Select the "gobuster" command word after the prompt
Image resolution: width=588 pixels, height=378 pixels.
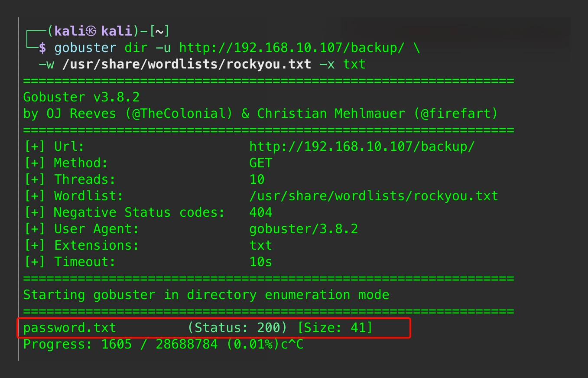[x=85, y=48]
